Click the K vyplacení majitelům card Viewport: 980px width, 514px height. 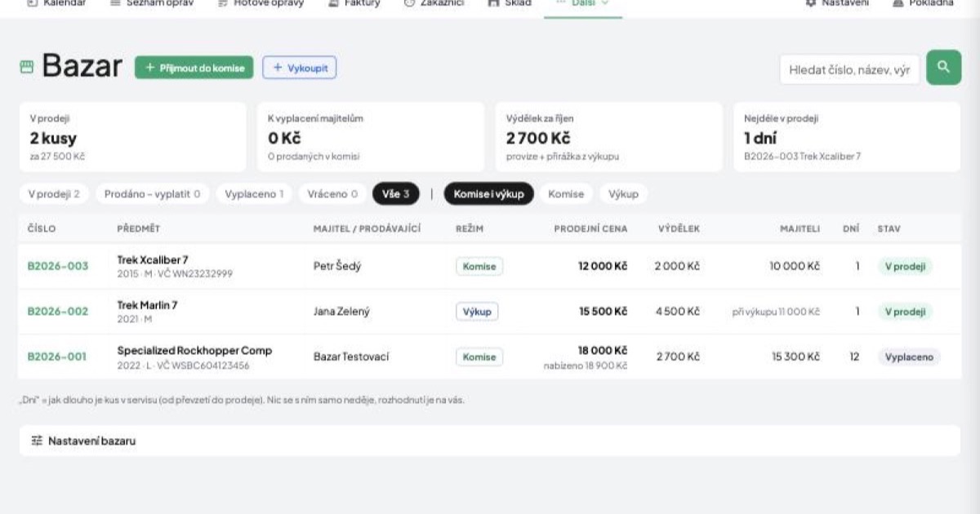pyautogui.click(x=371, y=137)
